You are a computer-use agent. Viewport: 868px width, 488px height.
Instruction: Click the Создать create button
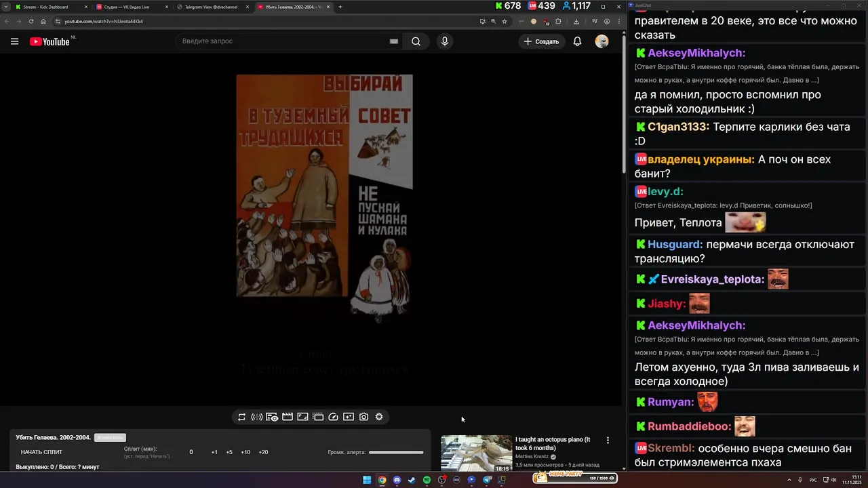coord(541,41)
